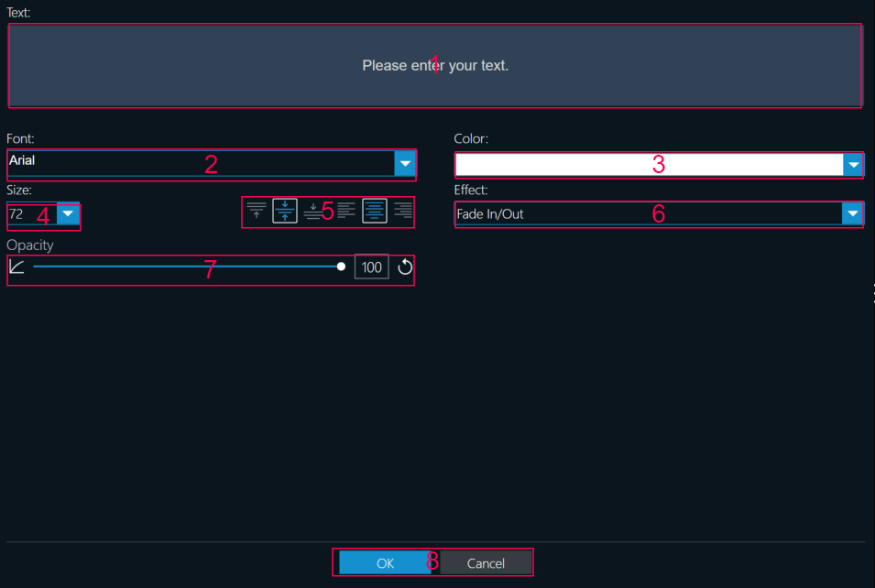Click the white color swatch

pos(649,165)
